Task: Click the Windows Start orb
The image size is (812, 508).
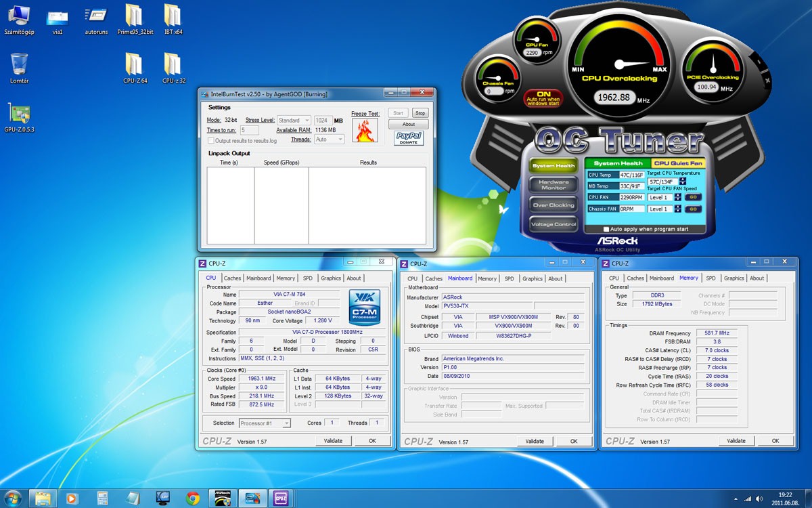Action: click(x=13, y=499)
